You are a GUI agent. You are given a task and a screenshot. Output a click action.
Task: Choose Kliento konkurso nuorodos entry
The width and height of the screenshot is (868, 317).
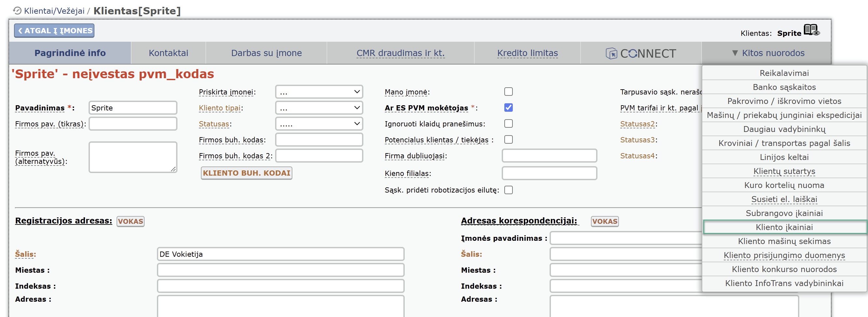coord(784,269)
